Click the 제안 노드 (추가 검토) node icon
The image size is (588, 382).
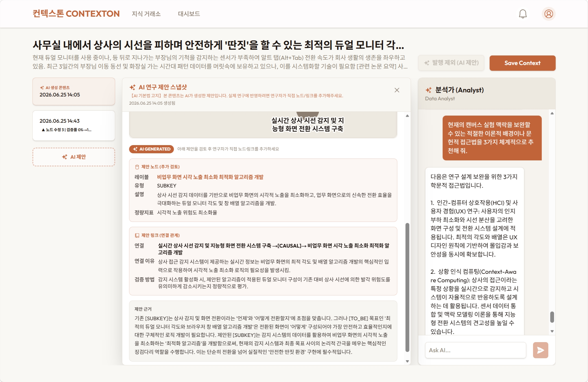[x=137, y=167]
